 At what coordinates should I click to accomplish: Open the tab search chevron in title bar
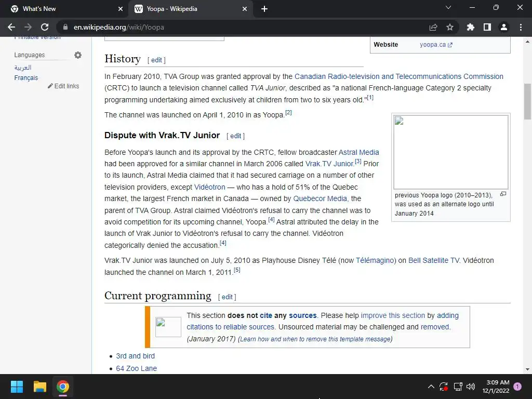point(448,7)
